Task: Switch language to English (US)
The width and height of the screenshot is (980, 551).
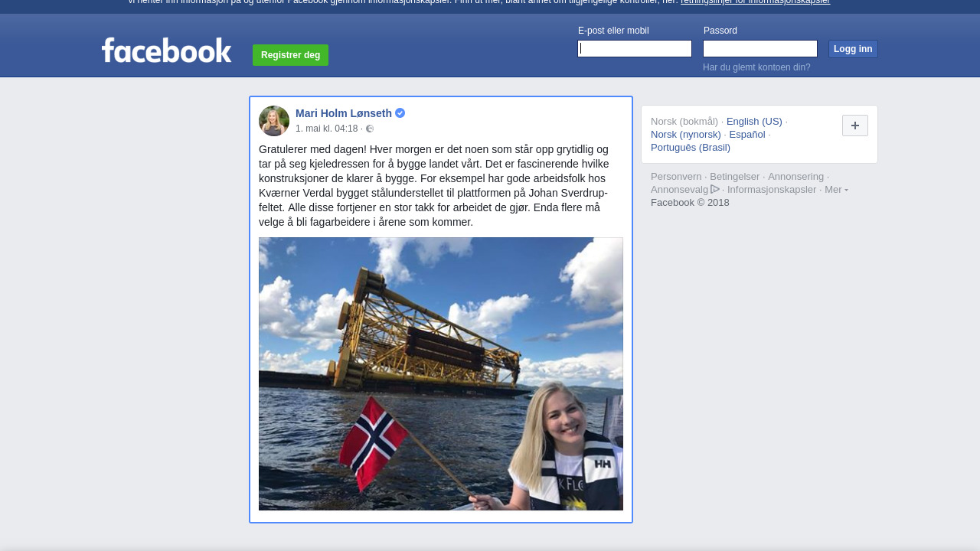Action: pyautogui.click(x=754, y=122)
